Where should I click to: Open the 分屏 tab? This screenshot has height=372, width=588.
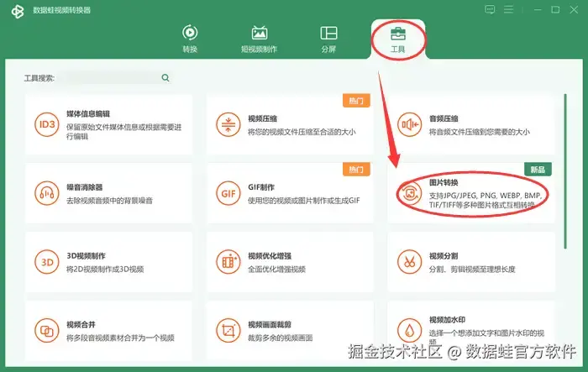click(328, 39)
